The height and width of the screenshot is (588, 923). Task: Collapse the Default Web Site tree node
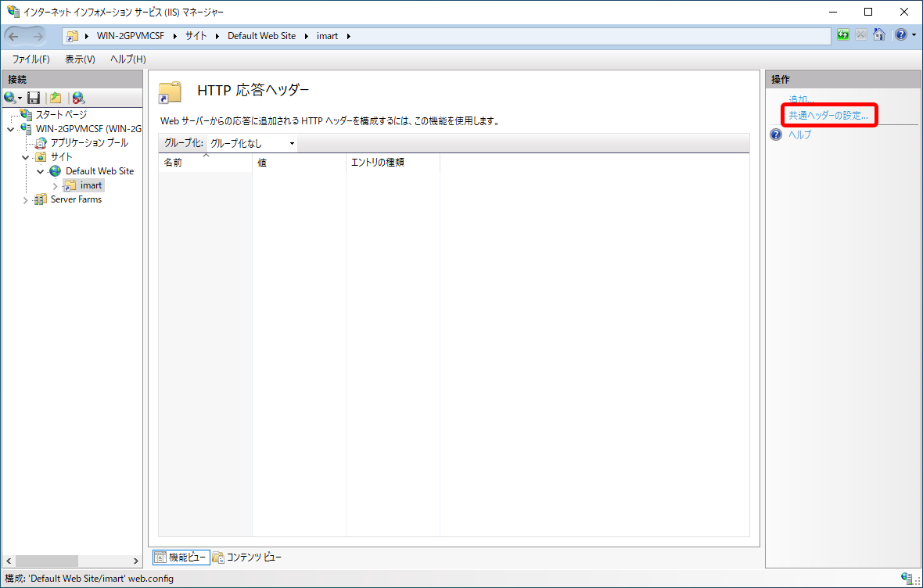[x=40, y=170]
